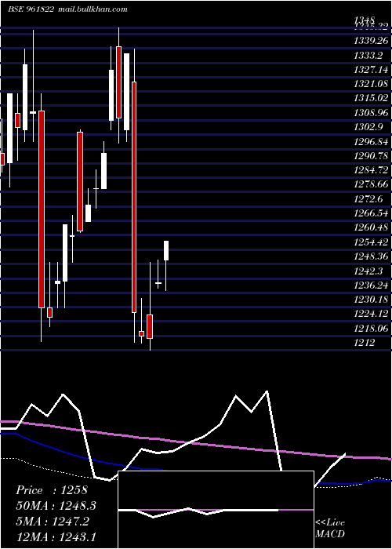Screen dimensions: 392x549
Task: Select the 1315.02 price axis label
Action: 372,98
